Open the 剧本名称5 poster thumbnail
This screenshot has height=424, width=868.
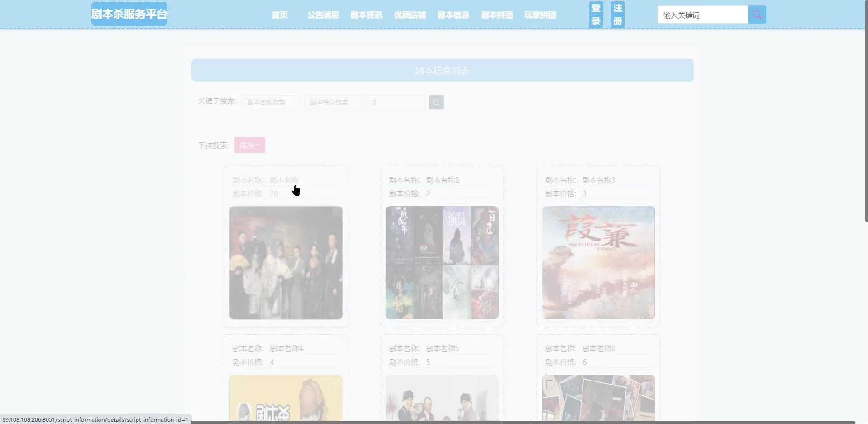pyautogui.click(x=442, y=398)
